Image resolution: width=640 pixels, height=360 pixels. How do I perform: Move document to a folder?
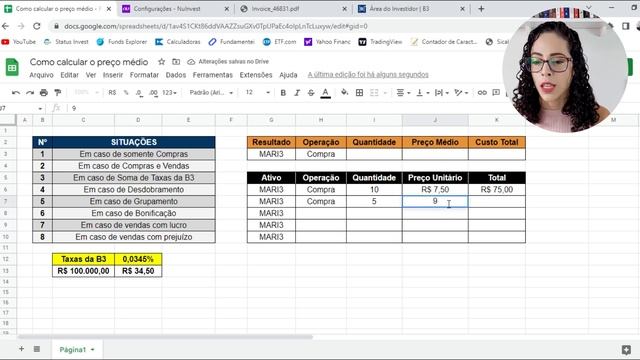(176, 62)
